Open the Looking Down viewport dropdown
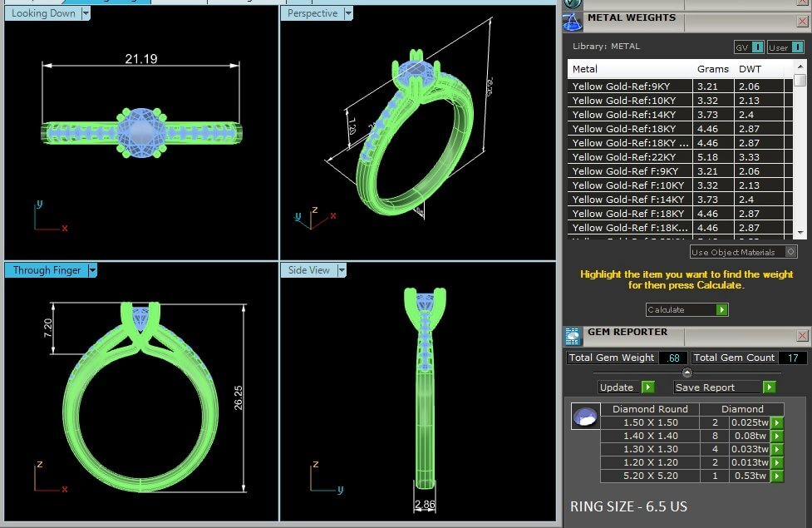Image resolution: width=812 pixels, height=528 pixels. coord(86,13)
